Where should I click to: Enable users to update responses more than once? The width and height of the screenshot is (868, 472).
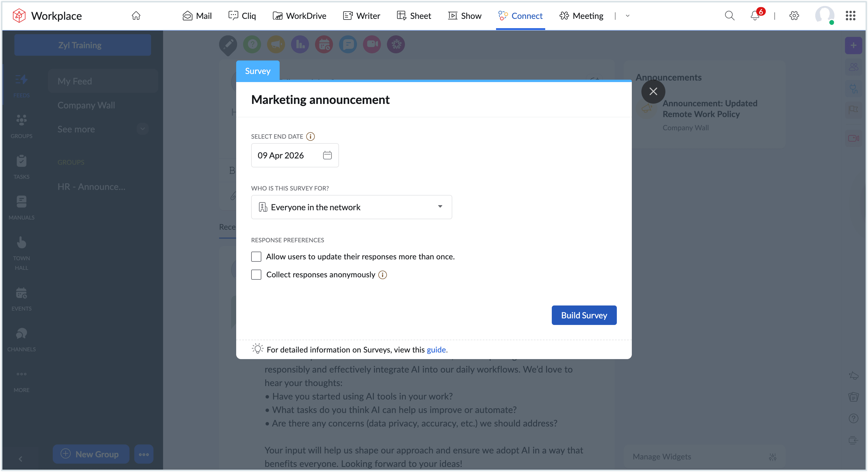point(257,257)
